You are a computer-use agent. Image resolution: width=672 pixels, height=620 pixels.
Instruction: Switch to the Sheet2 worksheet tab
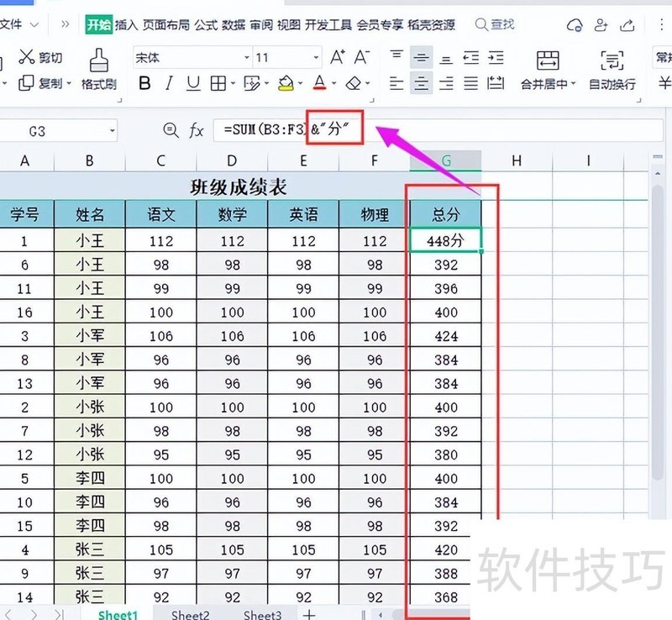(x=190, y=615)
